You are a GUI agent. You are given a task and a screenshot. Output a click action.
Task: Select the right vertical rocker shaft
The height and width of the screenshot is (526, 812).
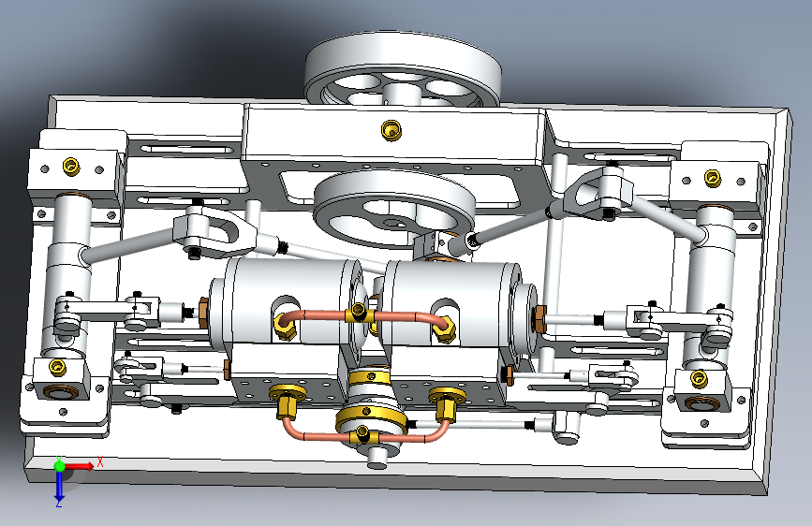coord(710,285)
